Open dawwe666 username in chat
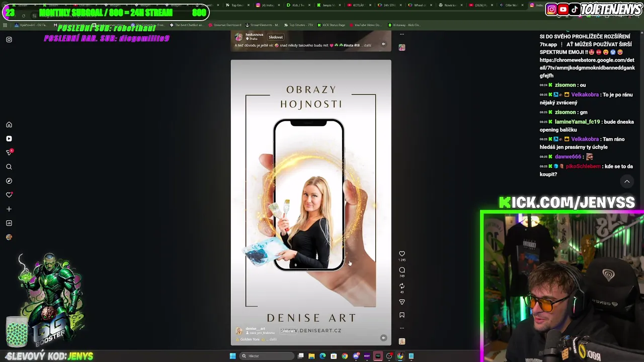This screenshot has height=362, width=644. [568, 157]
